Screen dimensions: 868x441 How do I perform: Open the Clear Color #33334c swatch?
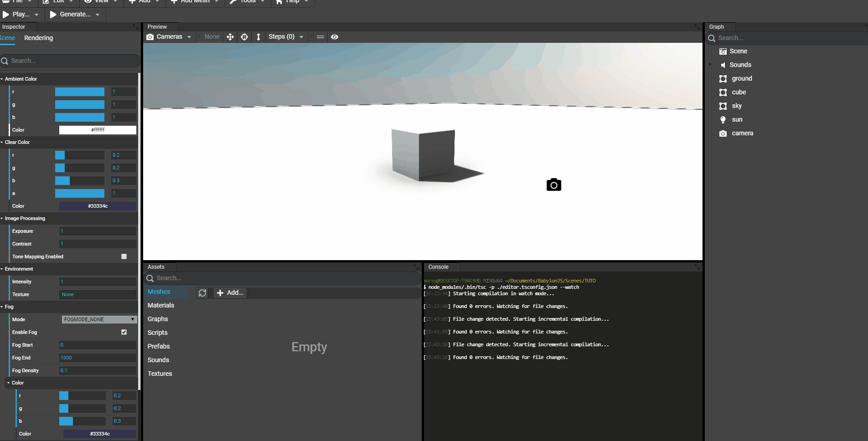click(98, 206)
